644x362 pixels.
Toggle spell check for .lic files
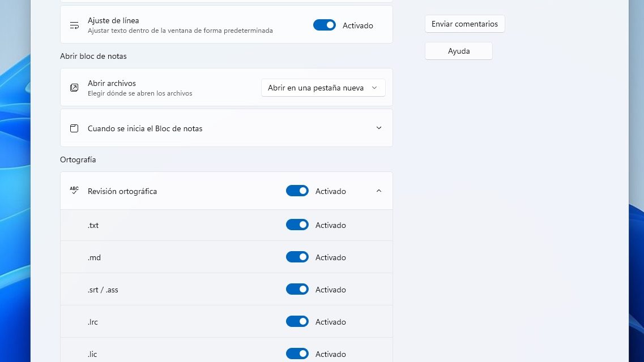coord(297,354)
